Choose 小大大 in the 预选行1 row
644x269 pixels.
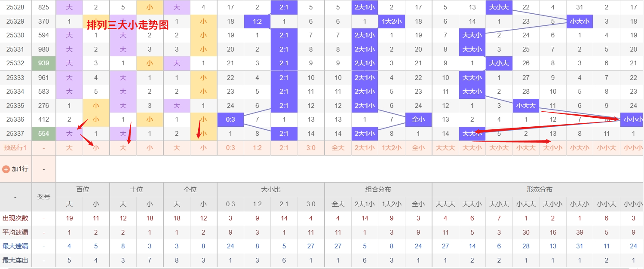coord(526,148)
